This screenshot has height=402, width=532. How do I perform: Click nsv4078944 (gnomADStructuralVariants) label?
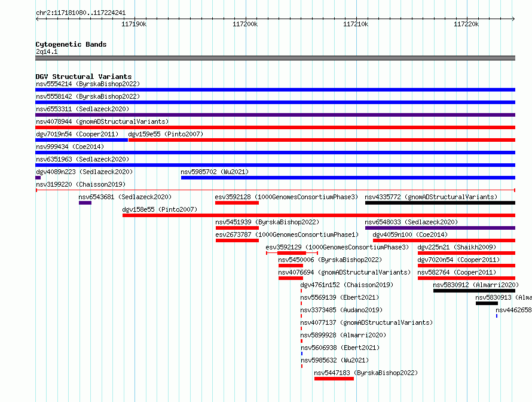(x=102, y=121)
